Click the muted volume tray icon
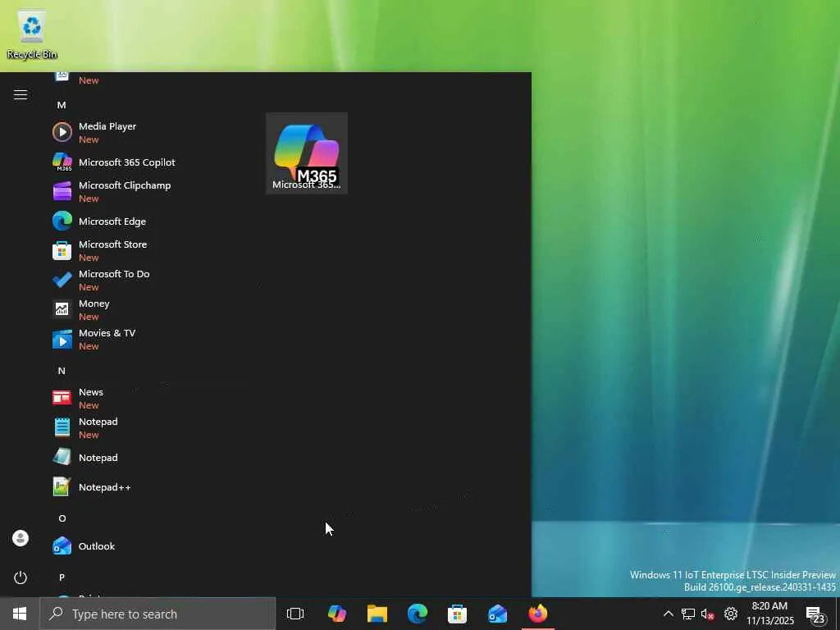The image size is (840, 630). point(708,614)
